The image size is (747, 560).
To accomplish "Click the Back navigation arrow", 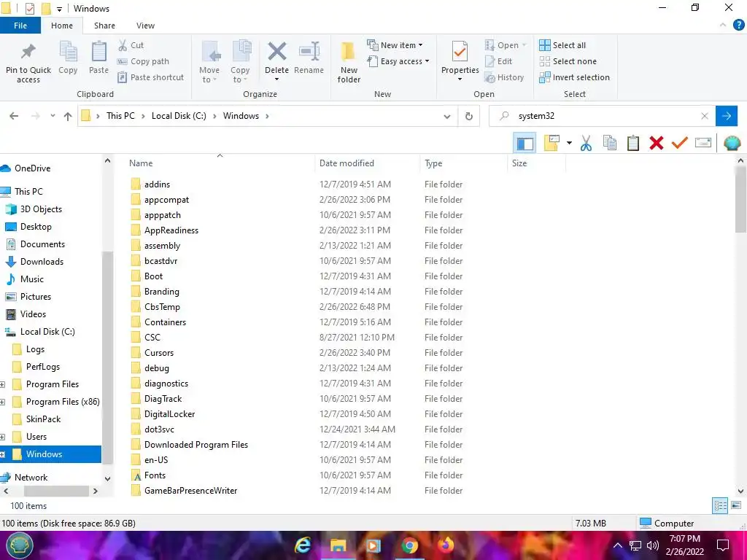I will [x=15, y=116].
